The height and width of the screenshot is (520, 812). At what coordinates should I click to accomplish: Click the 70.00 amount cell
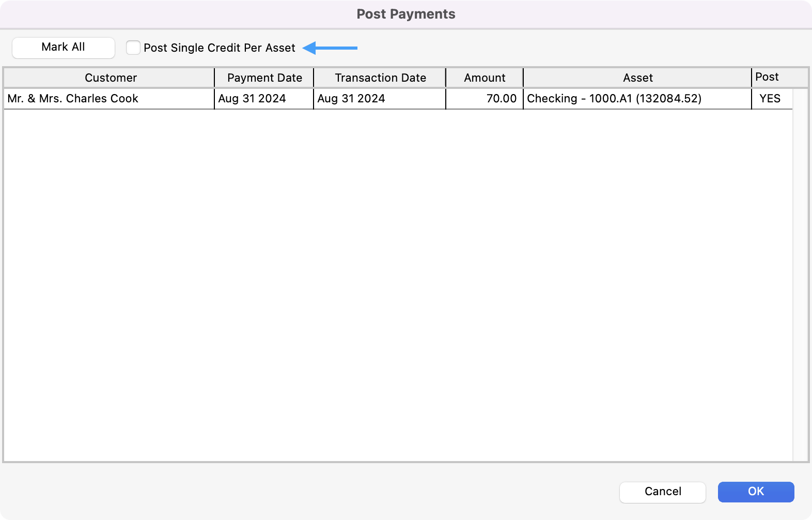(x=501, y=99)
